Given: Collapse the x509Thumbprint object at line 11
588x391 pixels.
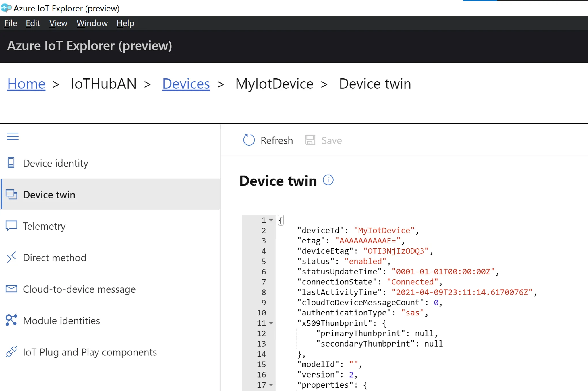Looking at the screenshot, I should coord(271,323).
